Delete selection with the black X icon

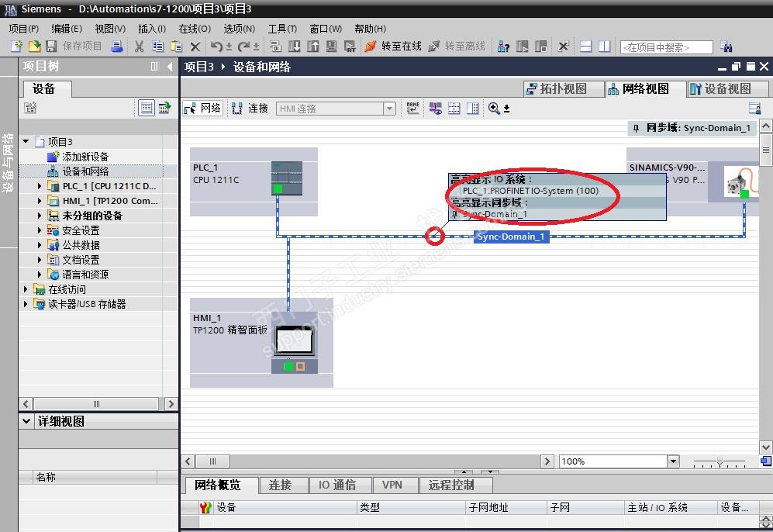(x=195, y=47)
